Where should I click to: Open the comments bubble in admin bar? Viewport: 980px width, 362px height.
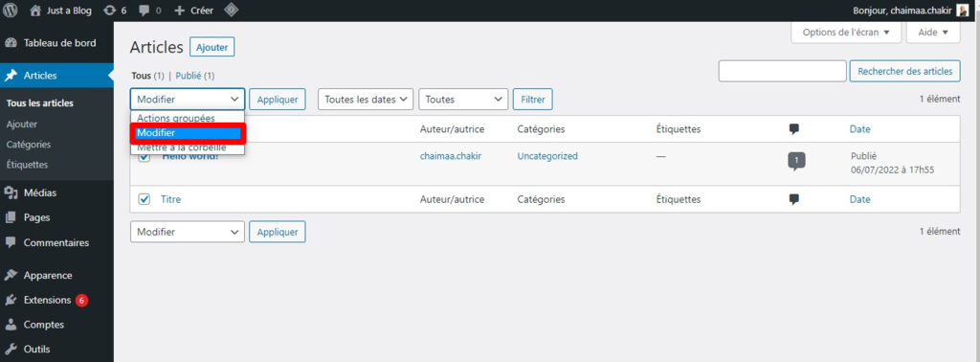(x=144, y=11)
